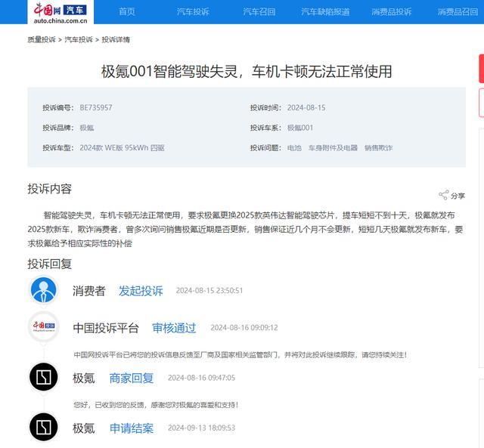Click timestamp 2024-08-16 09:47:05
The height and width of the screenshot is (448, 484).
pos(202,378)
